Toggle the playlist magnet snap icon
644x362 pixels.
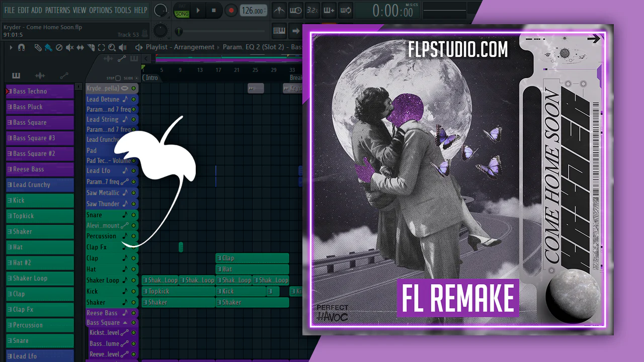tap(21, 47)
